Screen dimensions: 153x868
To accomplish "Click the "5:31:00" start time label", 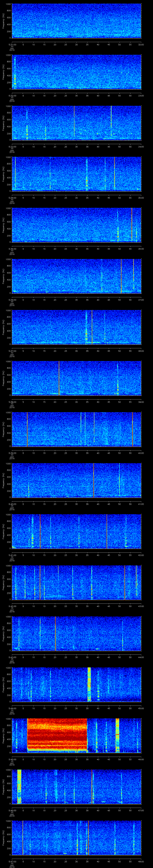I will [x=12, y=44].
